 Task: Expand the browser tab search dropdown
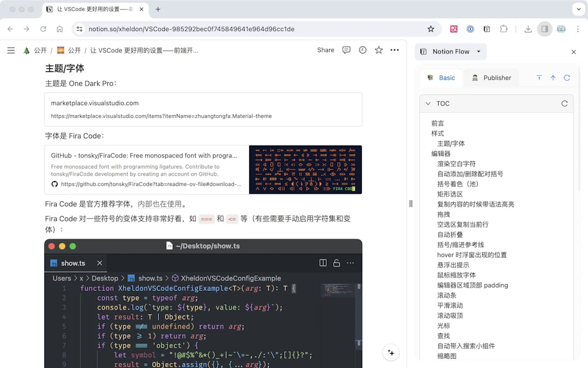coord(577,9)
